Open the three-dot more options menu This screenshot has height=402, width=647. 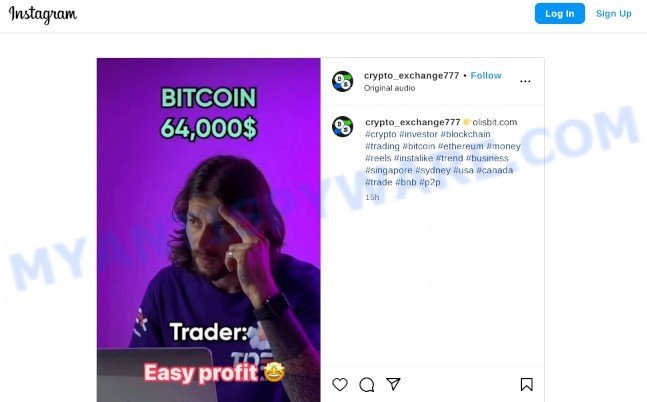[x=525, y=81]
